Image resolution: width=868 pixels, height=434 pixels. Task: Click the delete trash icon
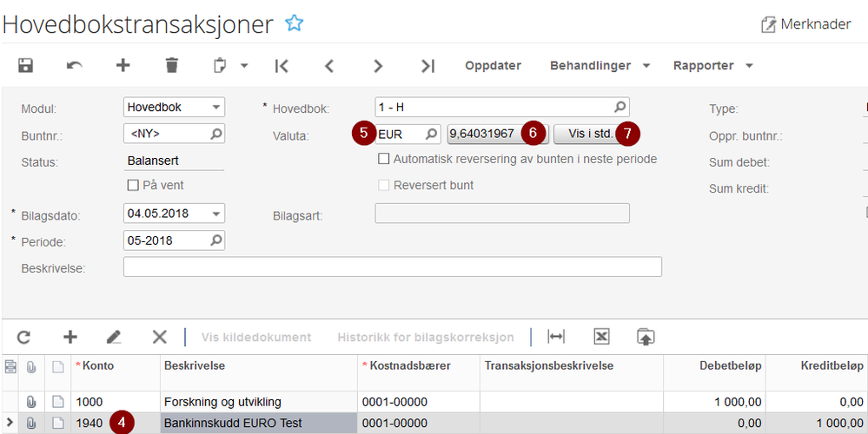tap(172, 65)
